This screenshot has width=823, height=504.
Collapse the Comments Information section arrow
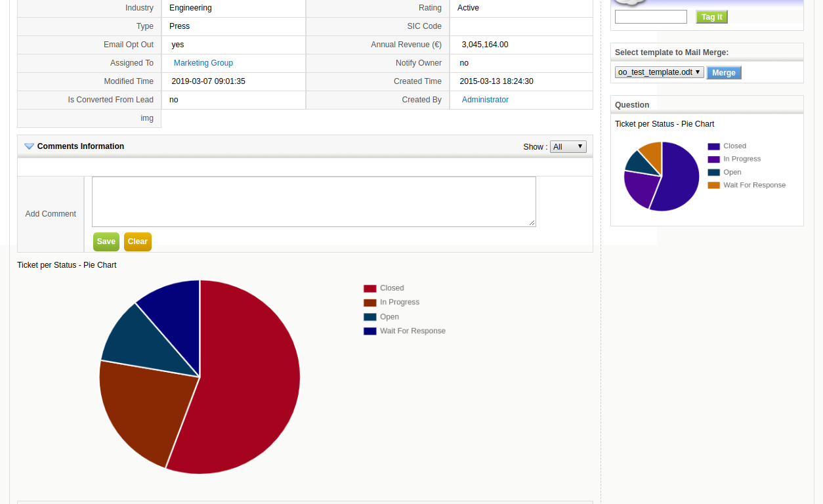(29, 146)
